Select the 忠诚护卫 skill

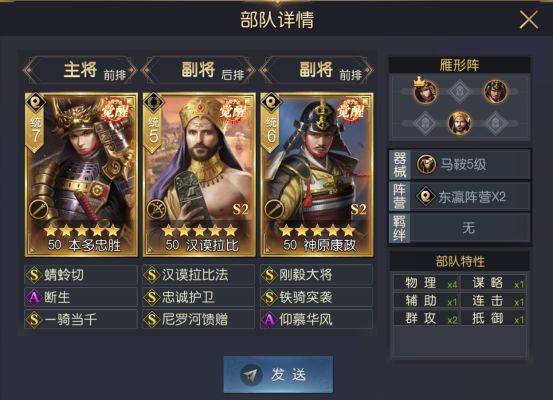pyautogui.click(x=199, y=297)
